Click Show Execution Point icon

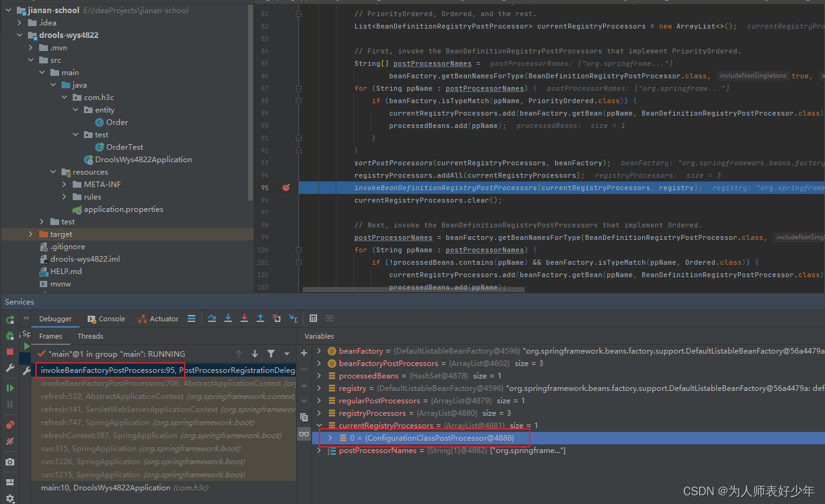191,318
